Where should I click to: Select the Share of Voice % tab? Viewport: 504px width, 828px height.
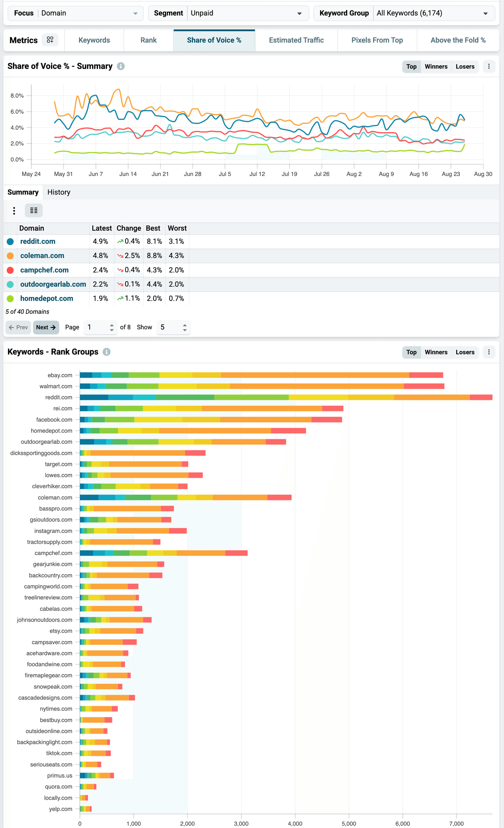214,40
